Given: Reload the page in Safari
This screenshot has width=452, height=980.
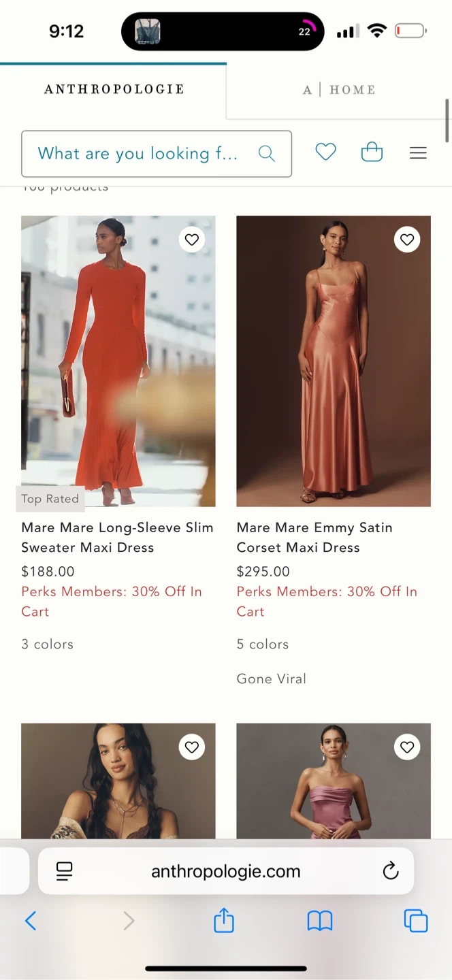Looking at the screenshot, I should pos(390,871).
